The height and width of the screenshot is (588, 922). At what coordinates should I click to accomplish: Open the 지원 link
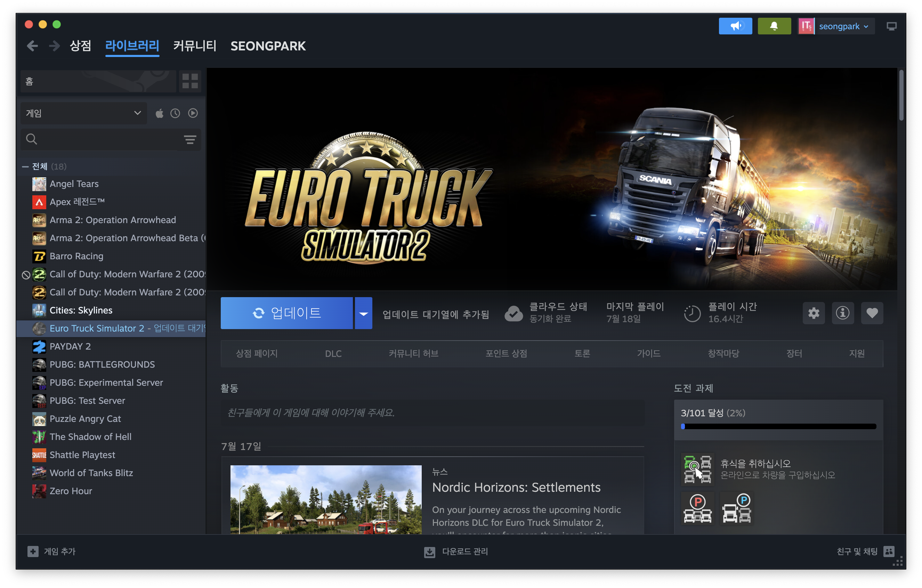(x=857, y=354)
